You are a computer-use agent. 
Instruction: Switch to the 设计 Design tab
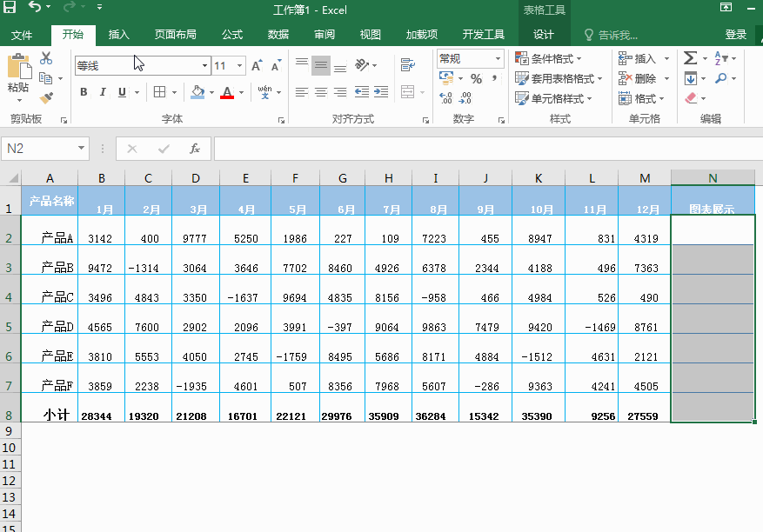(x=544, y=35)
